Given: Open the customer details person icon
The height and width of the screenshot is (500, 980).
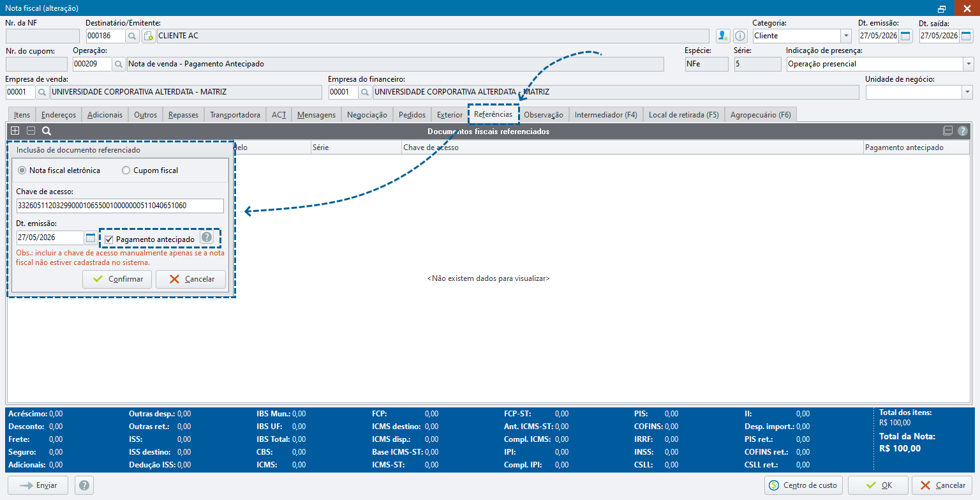Looking at the screenshot, I should coord(723,36).
